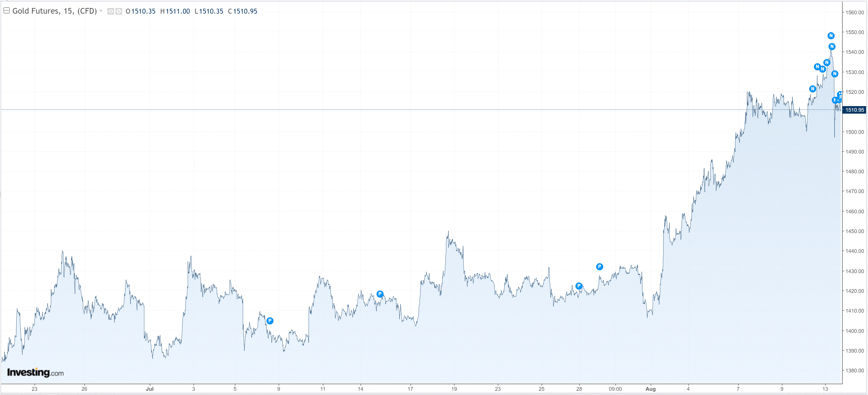Click the 09:00 time axis label
Screen dimensions: 868x395
tap(615, 389)
